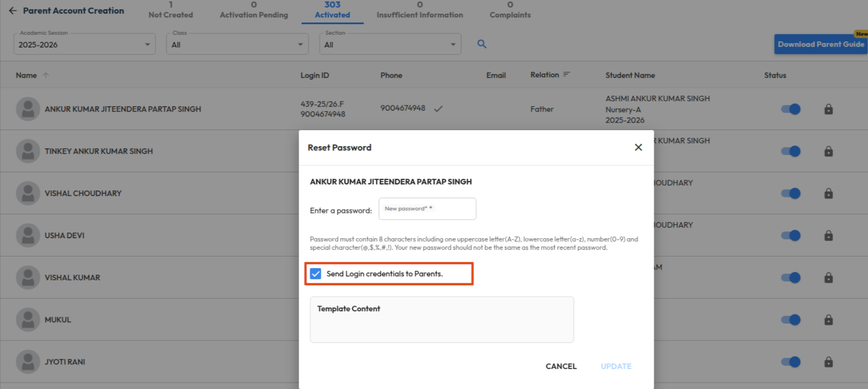
Task: Switch to the Not Created tab
Action: tap(170, 11)
